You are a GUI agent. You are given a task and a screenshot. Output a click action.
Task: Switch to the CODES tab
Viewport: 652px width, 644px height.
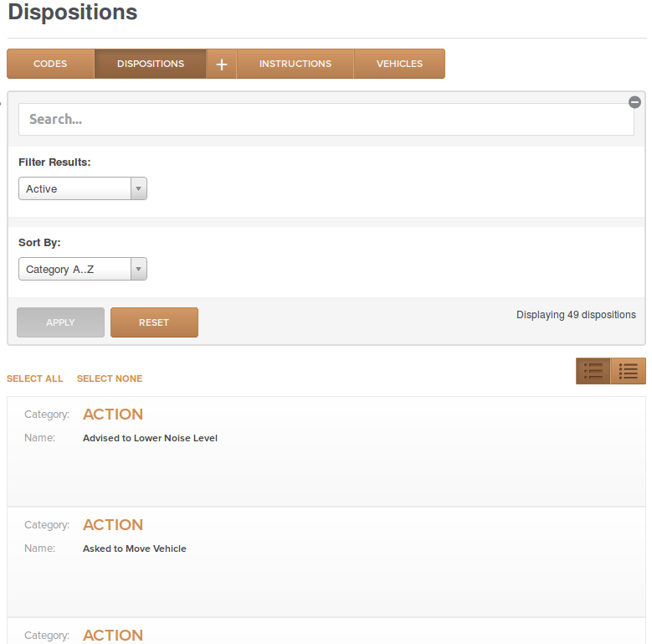pos(50,64)
